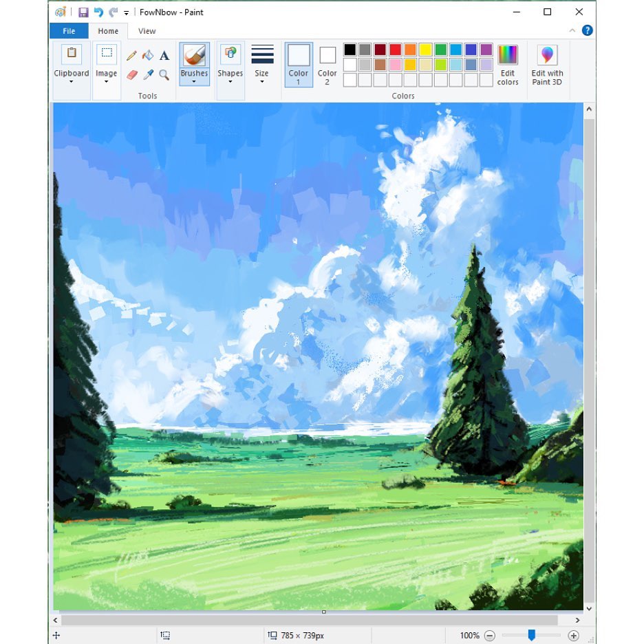Select Color 1 foreground button
This screenshot has height=644, width=644.
299,65
